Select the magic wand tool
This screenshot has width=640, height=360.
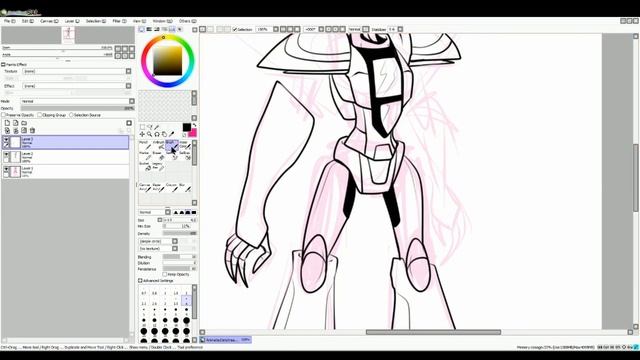157,127
